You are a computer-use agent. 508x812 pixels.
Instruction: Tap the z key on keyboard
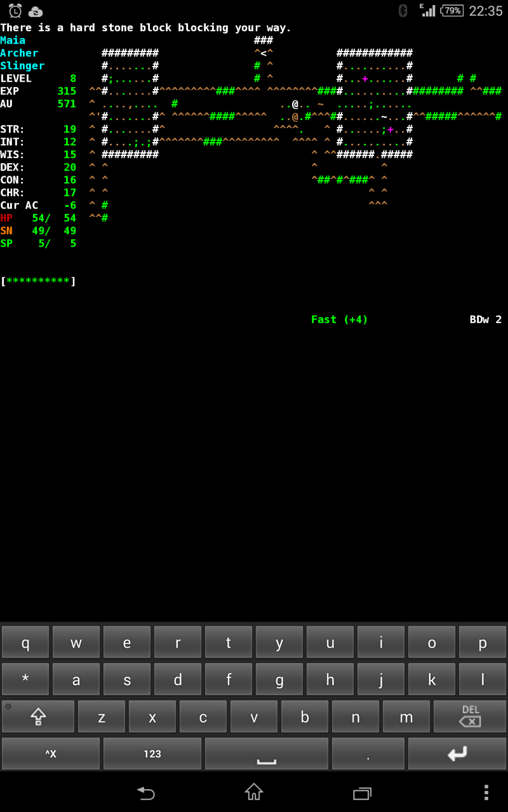(x=102, y=717)
